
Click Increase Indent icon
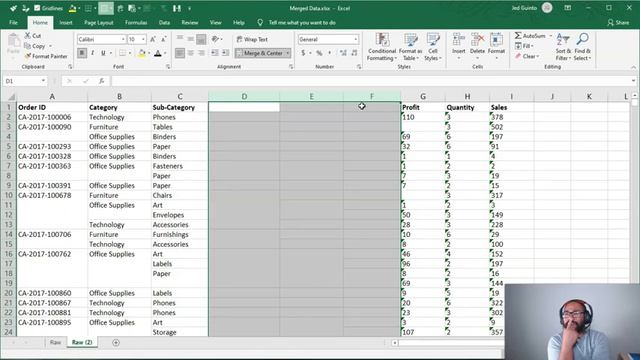(225, 53)
